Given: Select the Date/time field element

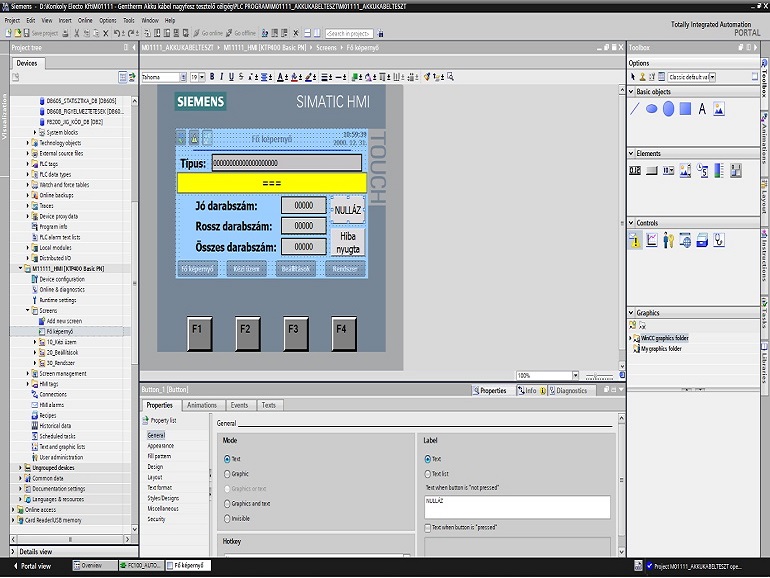Looking at the screenshot, I should click(x=702, y=171).
